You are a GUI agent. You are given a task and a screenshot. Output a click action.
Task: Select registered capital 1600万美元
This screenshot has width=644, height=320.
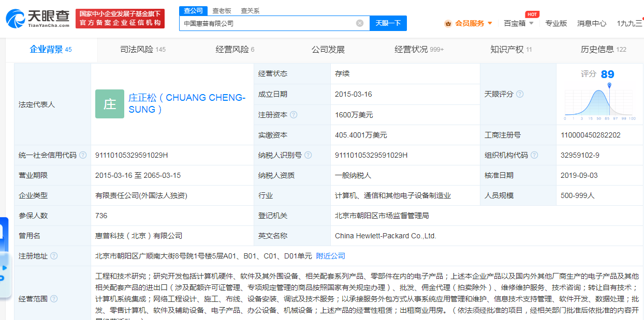tap(354, 115)
